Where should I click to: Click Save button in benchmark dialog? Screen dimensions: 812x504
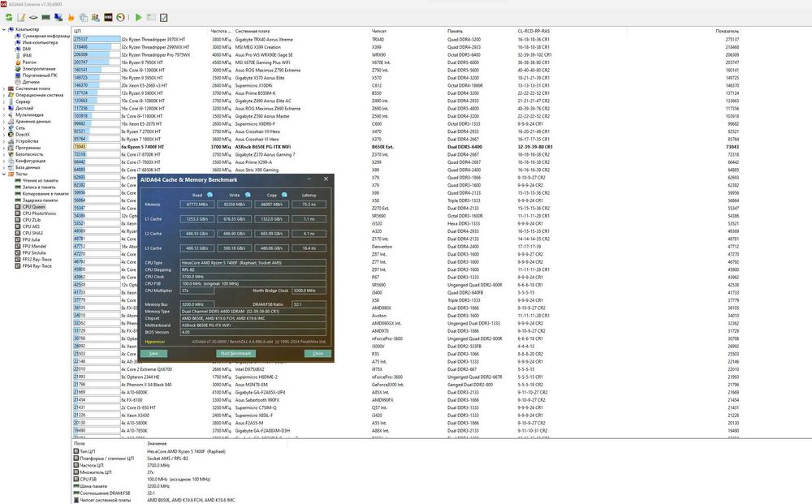tap(153, 353)
